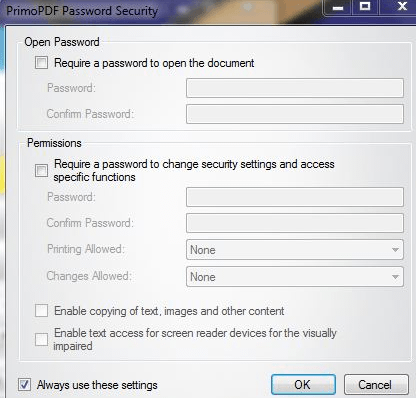Viewport: 416px width, 398px height.
Task: Uncheck Always use these settings
Action: pyautogui.click(x=24, y=385)
